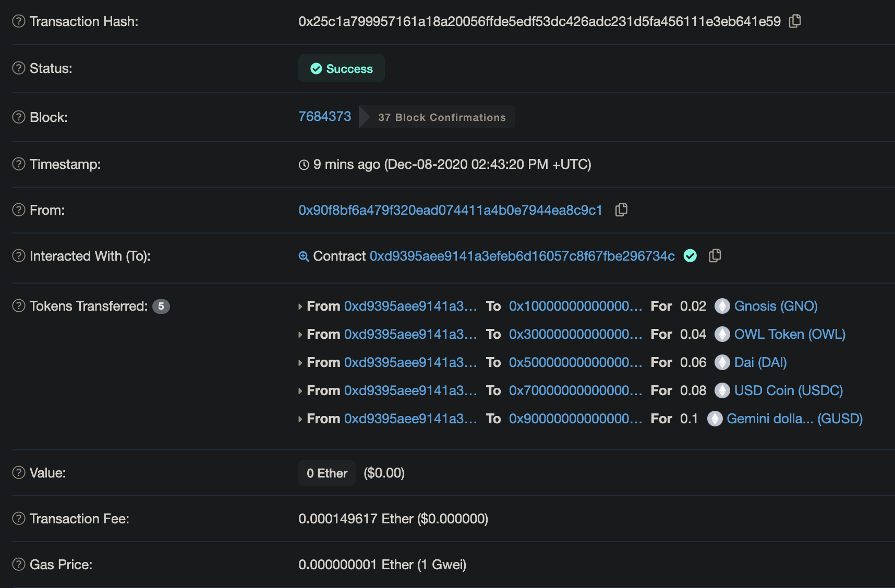Expand the USDC token transfer row arrow
895x588 pixels.
point(300,391)
